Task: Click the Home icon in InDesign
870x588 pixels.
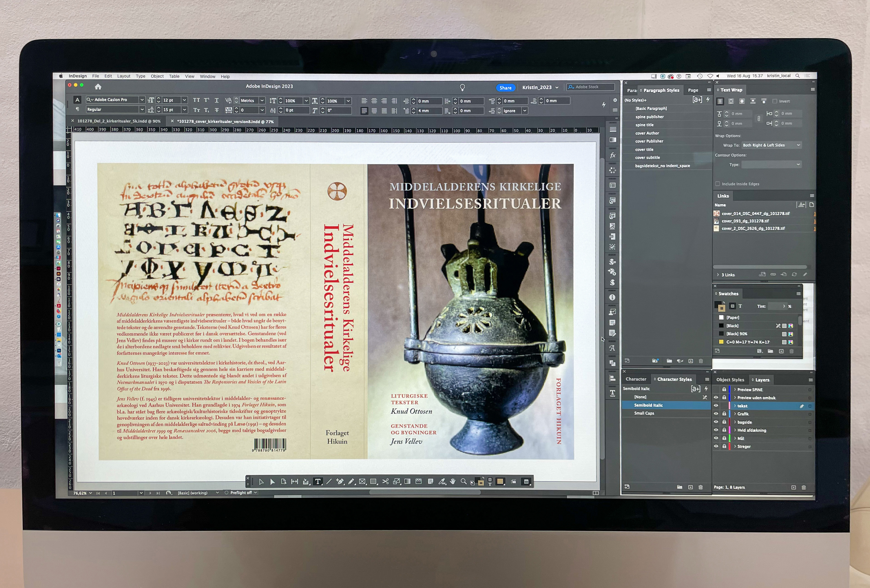Action: pos(98,87)
